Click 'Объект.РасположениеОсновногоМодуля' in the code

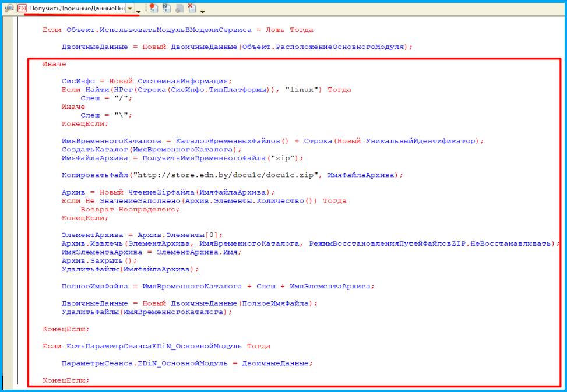pyautogui.click(x=323, y=47)
